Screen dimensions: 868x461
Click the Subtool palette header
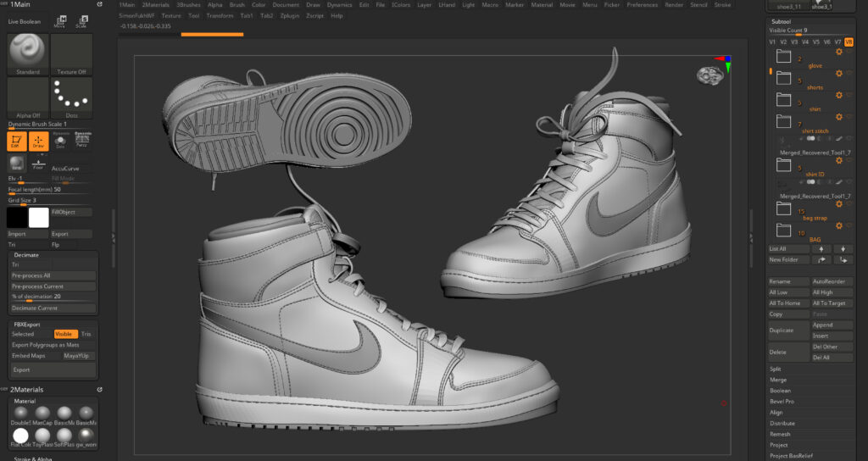pos(781,21)
